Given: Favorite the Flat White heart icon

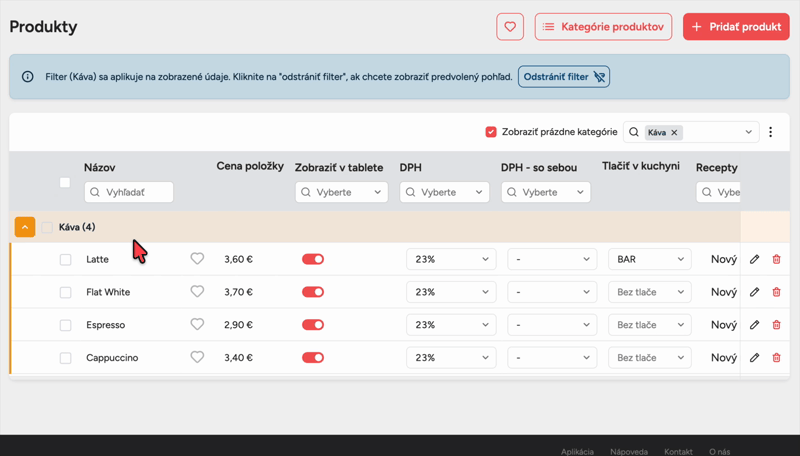Looking at the screenshot, I should (197, 291).
